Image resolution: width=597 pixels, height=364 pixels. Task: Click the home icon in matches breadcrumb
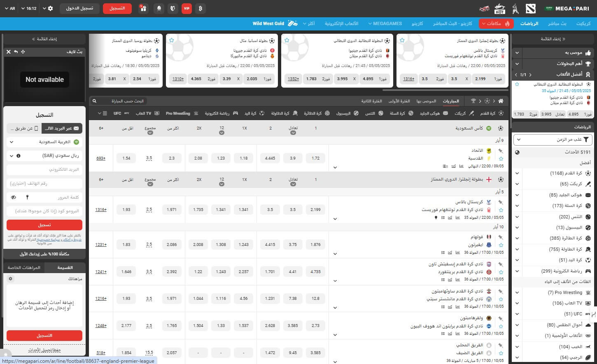(x=501, y=101)
